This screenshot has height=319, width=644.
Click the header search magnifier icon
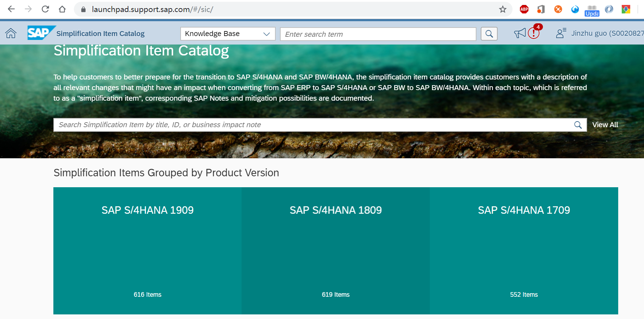click(x=489, y=34)
